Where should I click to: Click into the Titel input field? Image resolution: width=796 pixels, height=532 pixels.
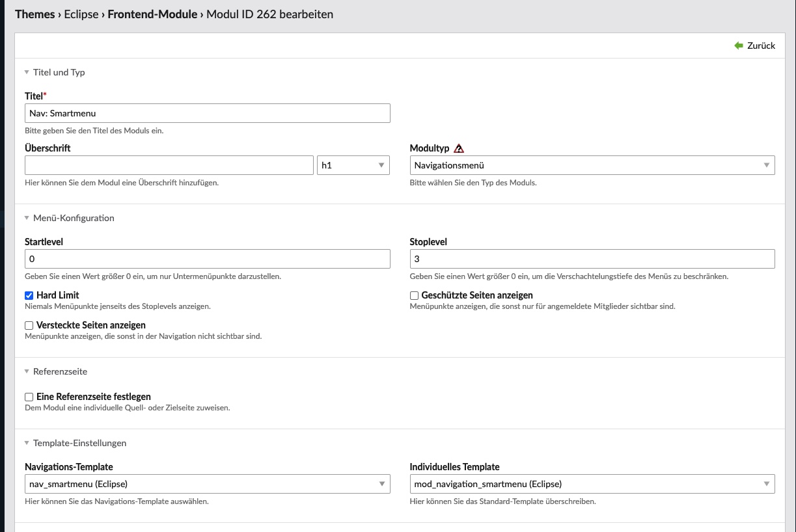(x=207, y=113)
